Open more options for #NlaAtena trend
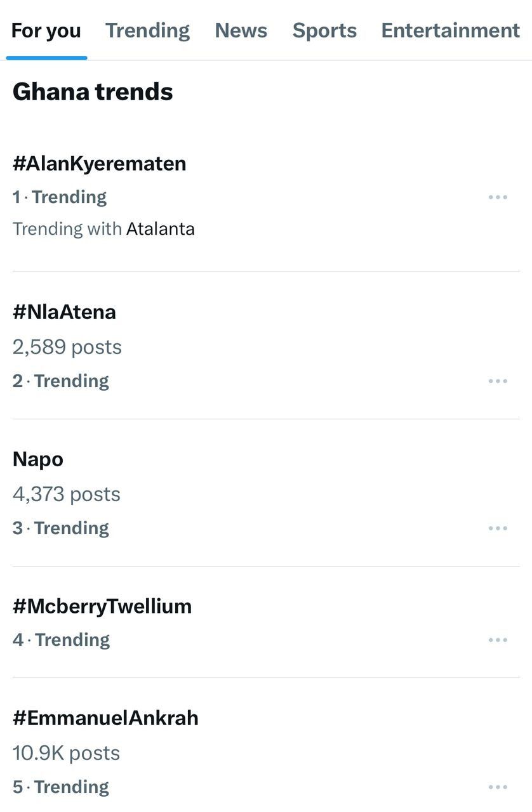 click(498, 381)
